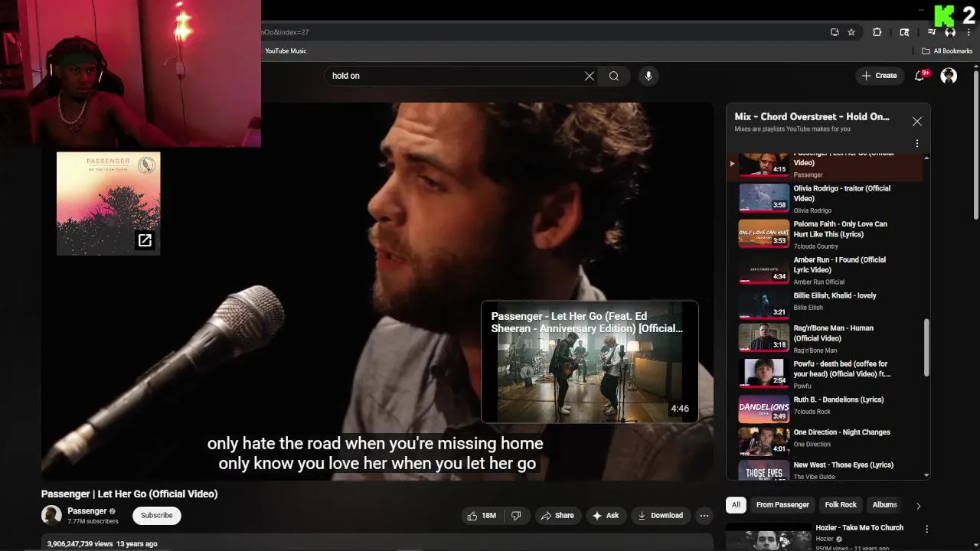Click the Chrome profile avatar in toolbar
Image resolution: width=980 pixels, height=551 pixels.
point(950,32)
